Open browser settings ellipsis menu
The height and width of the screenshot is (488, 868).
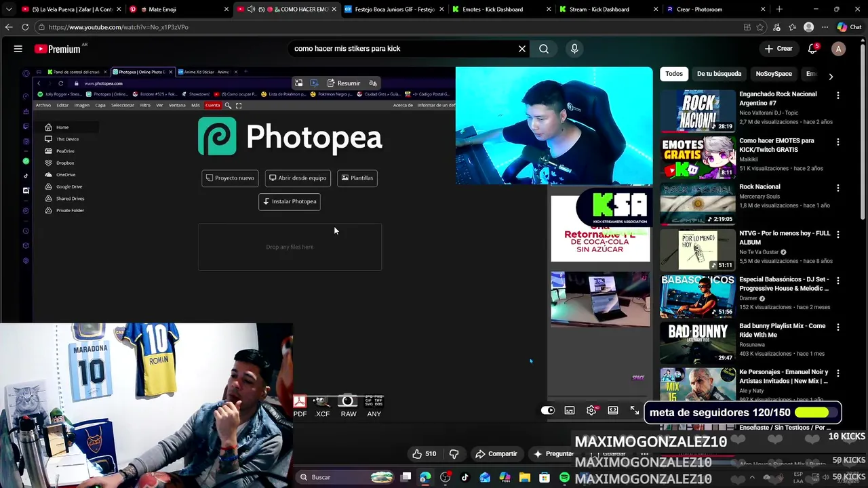[x=825, y=27]
